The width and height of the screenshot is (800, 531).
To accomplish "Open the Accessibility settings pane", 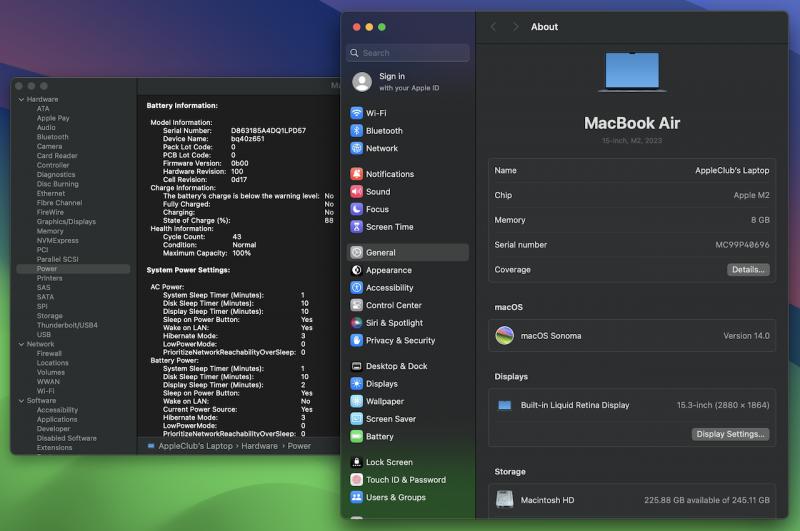I will 389,288.
